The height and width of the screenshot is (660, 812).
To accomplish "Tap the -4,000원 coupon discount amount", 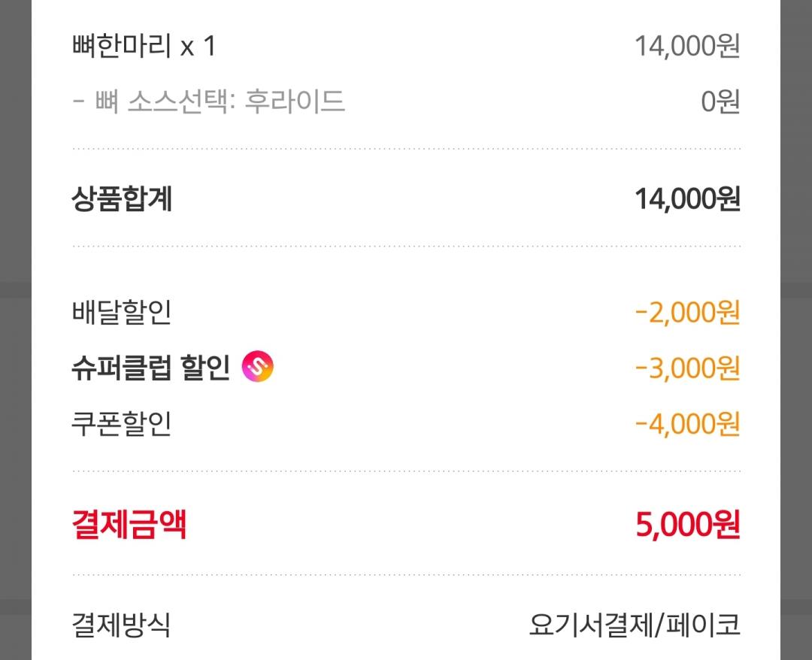I will click(687, 424).
